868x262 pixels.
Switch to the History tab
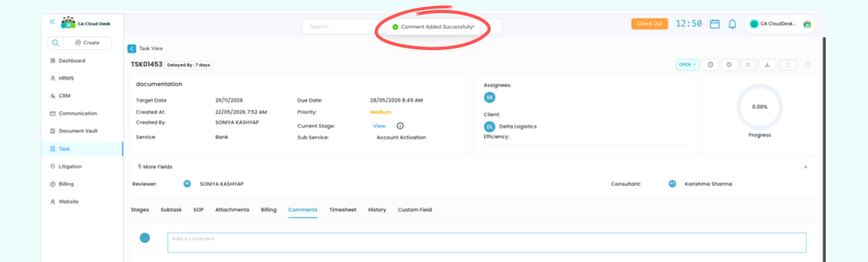pyautogui.click(x=377, y=210)
